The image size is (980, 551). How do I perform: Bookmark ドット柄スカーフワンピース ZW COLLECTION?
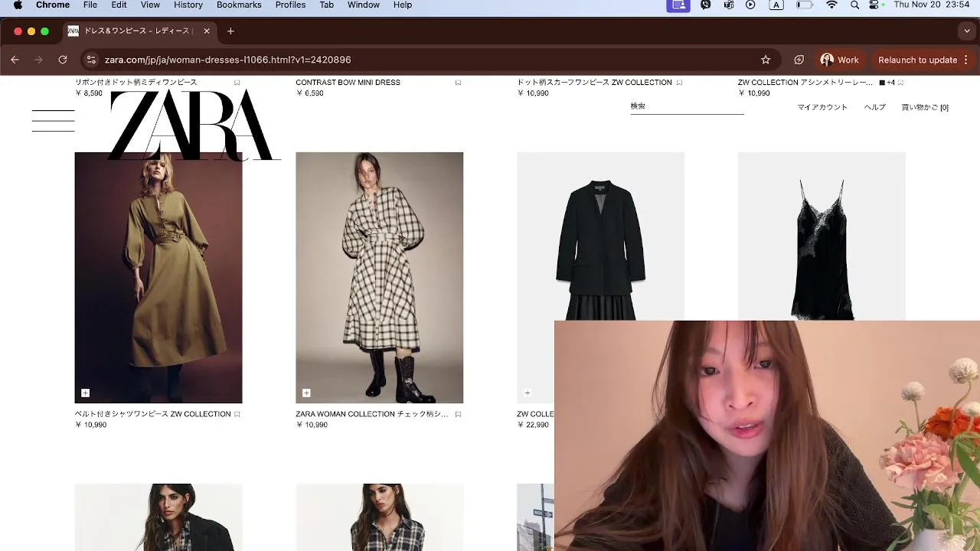click(x=679, y=83)
